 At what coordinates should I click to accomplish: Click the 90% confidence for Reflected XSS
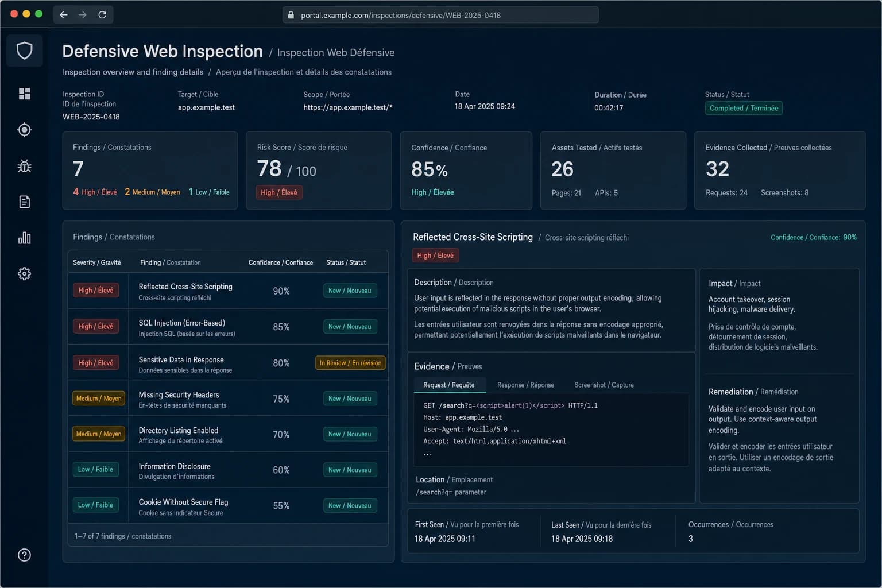(x=281, y=291)
